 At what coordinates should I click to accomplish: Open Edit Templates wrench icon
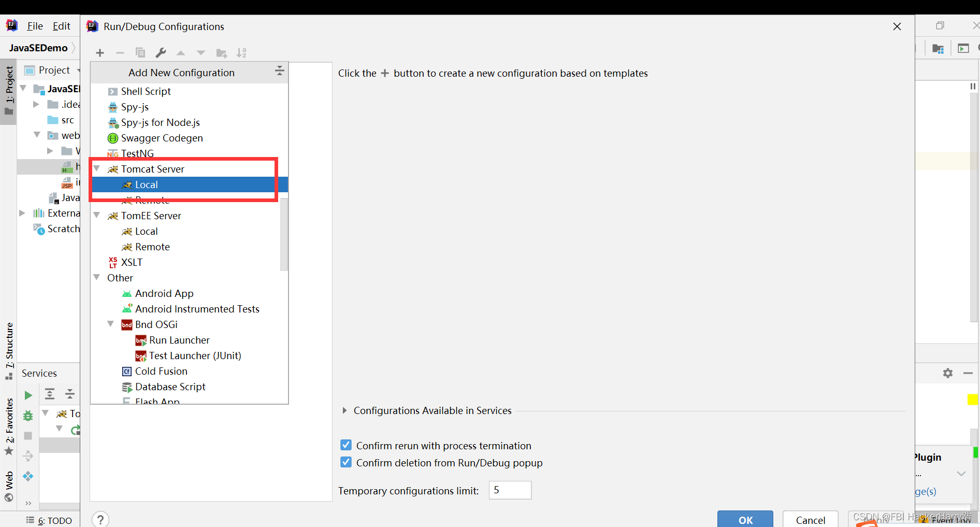(161, 52)
